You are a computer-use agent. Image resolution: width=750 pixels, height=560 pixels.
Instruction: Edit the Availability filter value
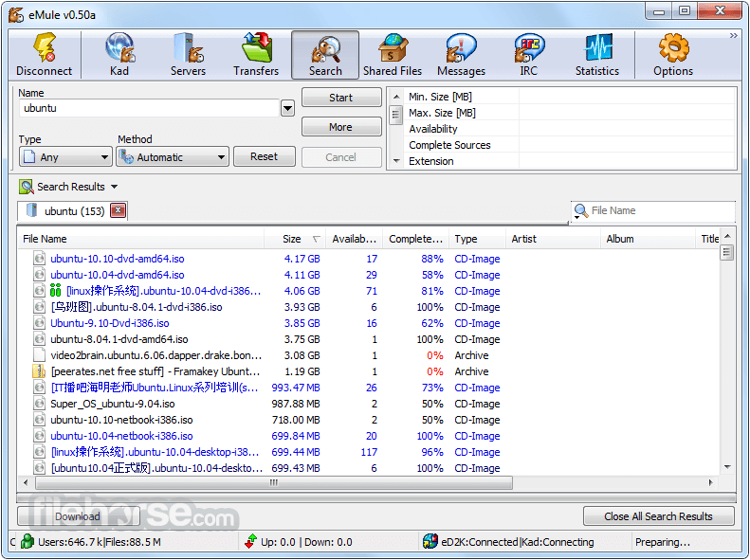(x=627, y=129)
